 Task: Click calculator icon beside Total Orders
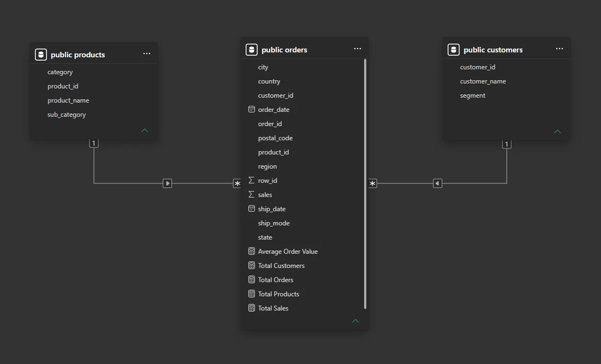coord(252,280)
